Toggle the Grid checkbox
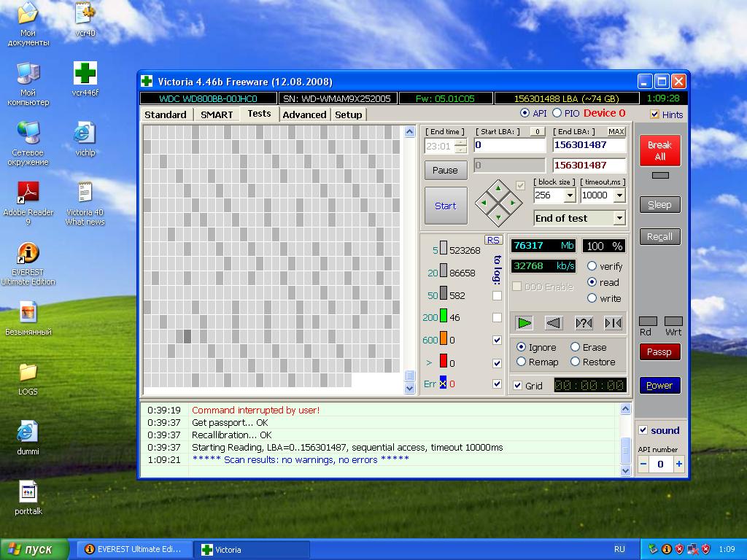Viewport: 747px width, 560px height. point(518,386)
